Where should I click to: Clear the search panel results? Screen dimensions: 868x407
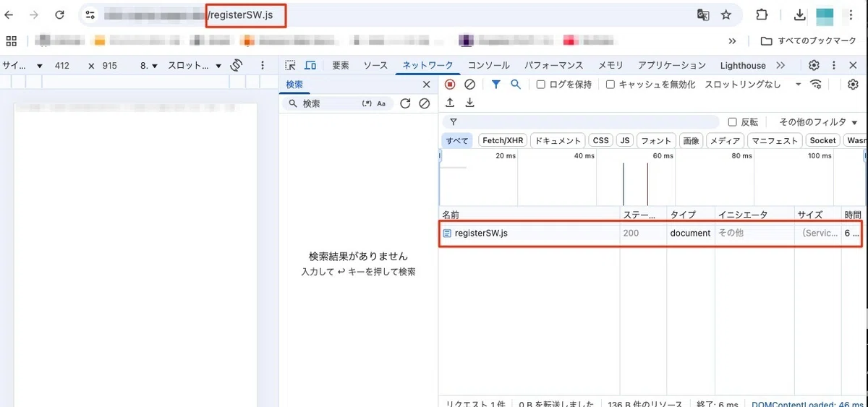pos(425,103)
